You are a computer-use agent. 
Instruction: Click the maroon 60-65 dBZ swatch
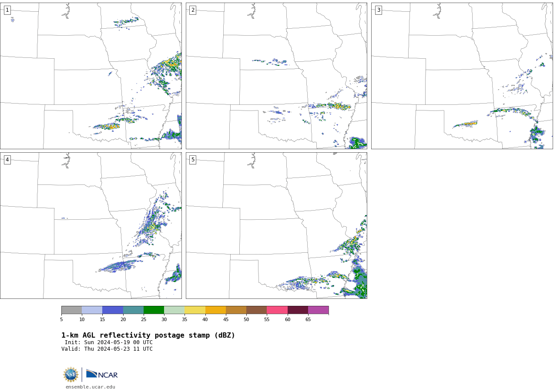(298, 310)
